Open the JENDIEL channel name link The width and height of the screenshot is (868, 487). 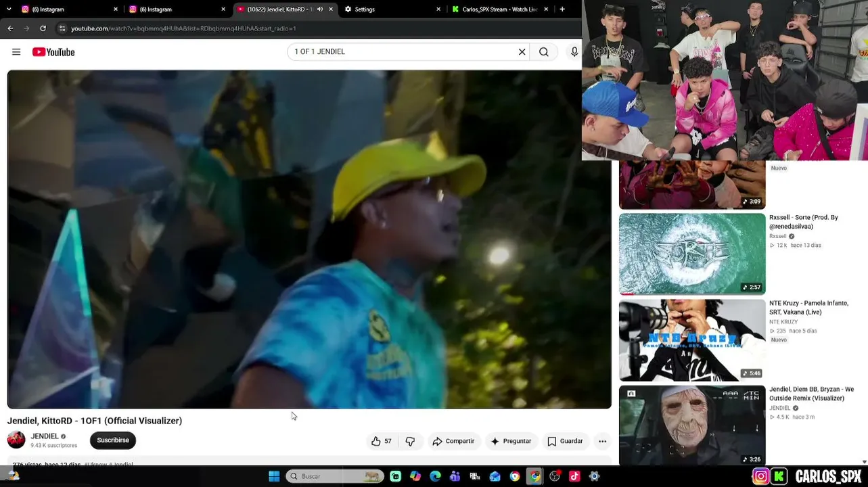[x=45, y=436]
